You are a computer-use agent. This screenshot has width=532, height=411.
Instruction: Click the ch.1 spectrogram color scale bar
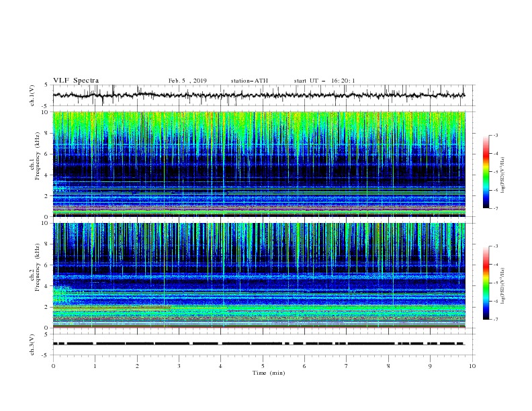tap(486, 172)
